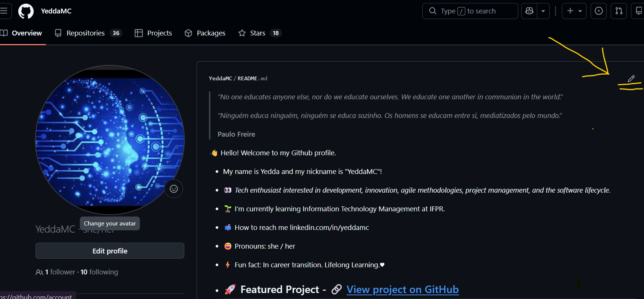Click the YeddaMC username in the header
Screen dimensions: 644x299
click(x=56, y=11)
